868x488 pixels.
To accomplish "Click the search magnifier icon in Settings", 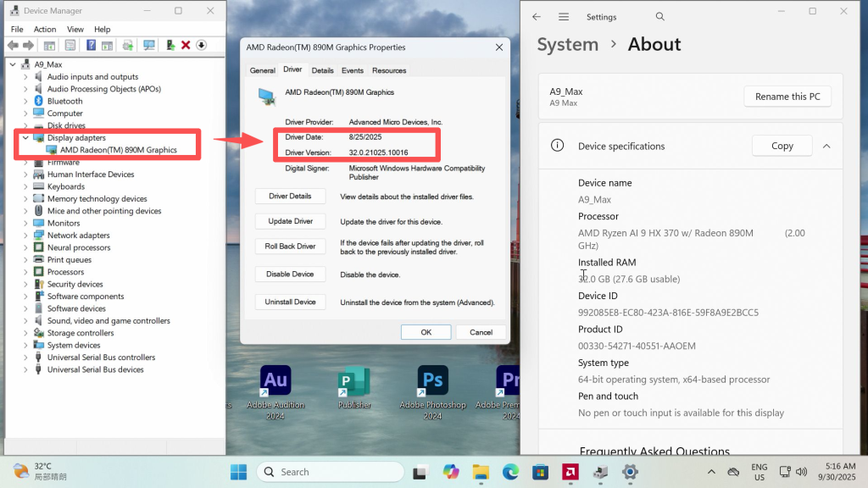I will 660,17.
